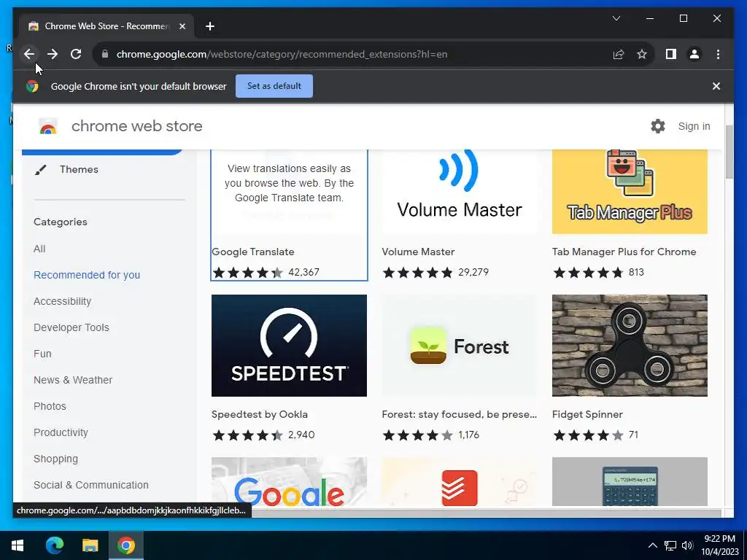Reload the Chrome Web Store page

(x=76, y=54)
